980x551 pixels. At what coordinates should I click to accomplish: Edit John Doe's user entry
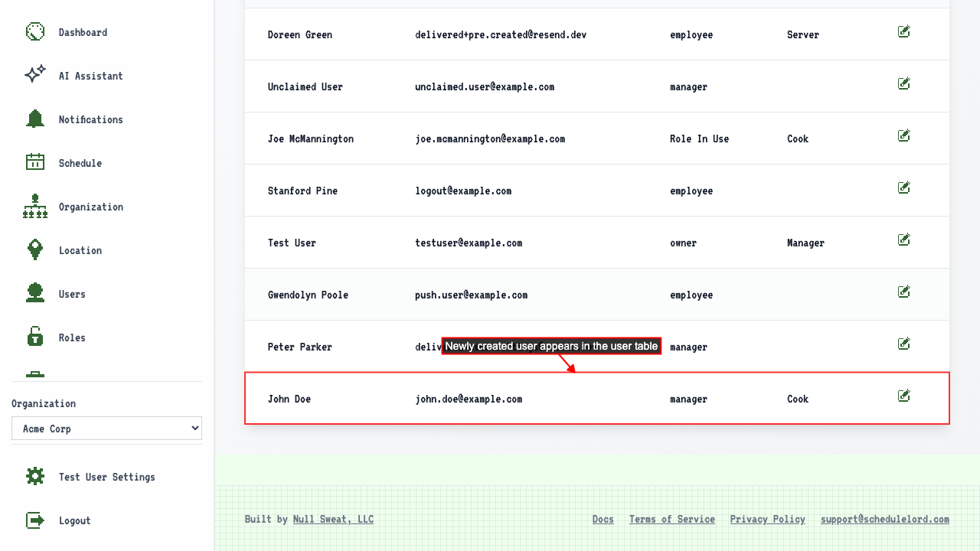click(x=903, y=396)
